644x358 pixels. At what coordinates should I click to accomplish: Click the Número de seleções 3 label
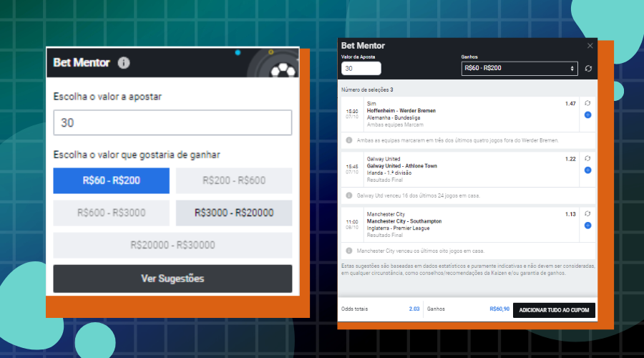(x=367, y=89)
